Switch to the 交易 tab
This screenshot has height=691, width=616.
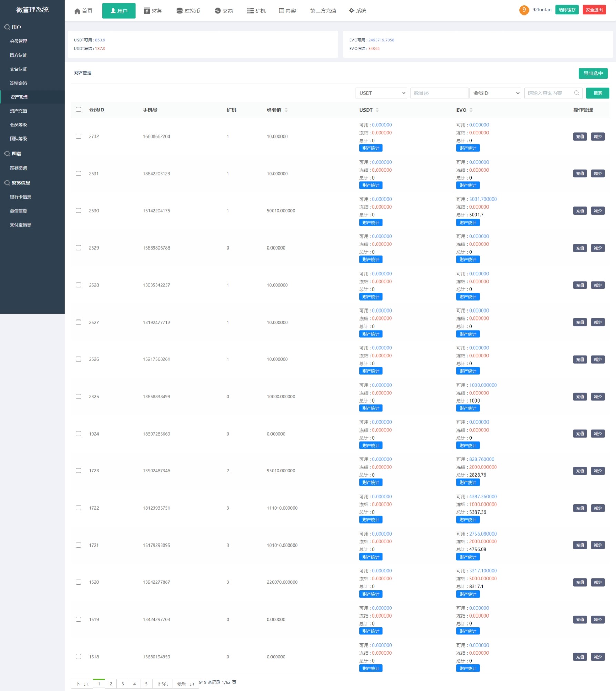[224, 11]
